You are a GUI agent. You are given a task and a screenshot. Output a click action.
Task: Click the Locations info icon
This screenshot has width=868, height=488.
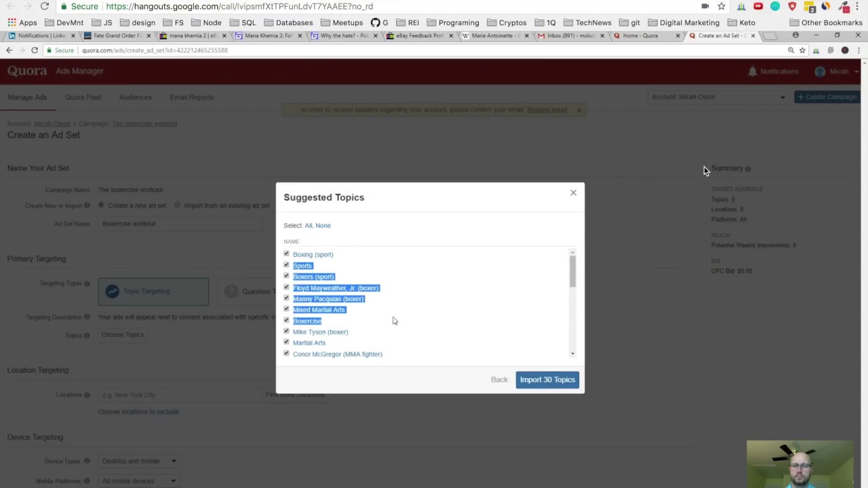[87, 395]
